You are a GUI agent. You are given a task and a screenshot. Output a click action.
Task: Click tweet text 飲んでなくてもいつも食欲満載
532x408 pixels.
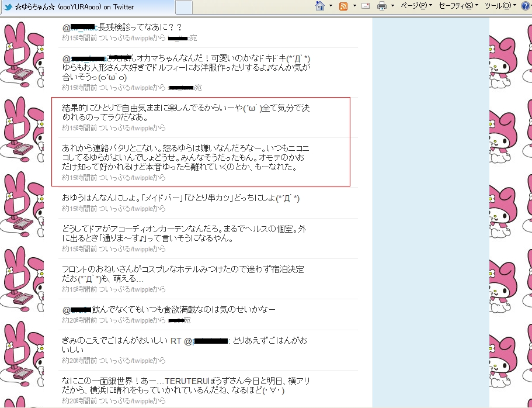click(183, 309)
